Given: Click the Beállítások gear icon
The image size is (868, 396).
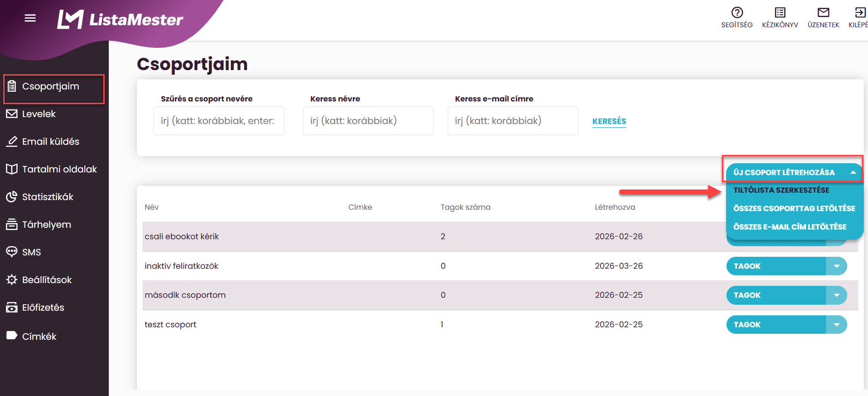Looking at the screenshot, I should click(x=12, y=280).
